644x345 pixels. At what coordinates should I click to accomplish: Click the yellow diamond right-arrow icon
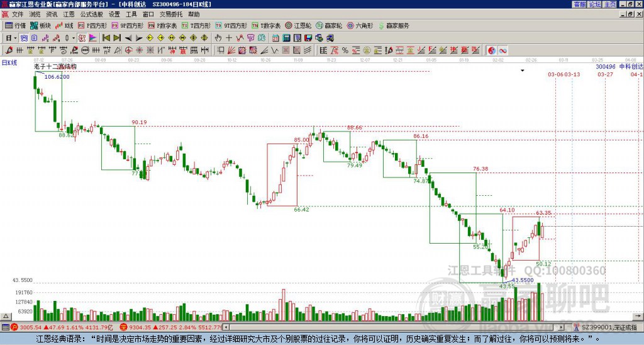coord(160,38)
